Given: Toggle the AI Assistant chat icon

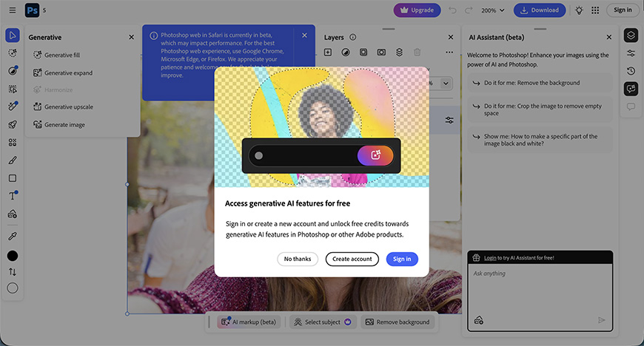Looking at the screenshot, I should (631, 89).
